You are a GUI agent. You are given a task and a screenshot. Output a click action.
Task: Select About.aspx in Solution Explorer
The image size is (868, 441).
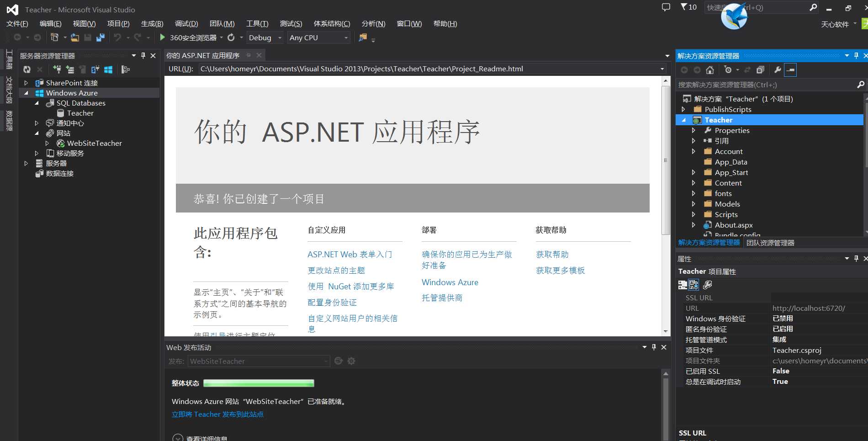click(x=733, y=225)
